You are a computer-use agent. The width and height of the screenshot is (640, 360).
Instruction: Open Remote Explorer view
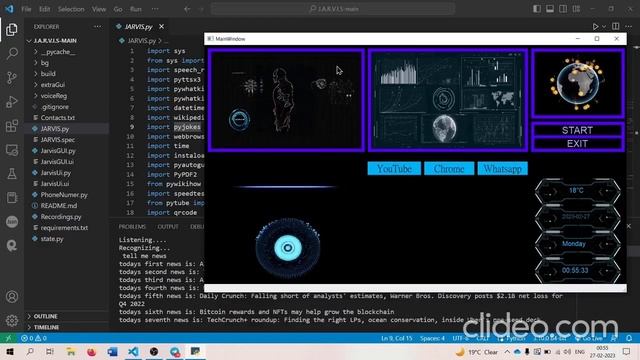point(12,150)
